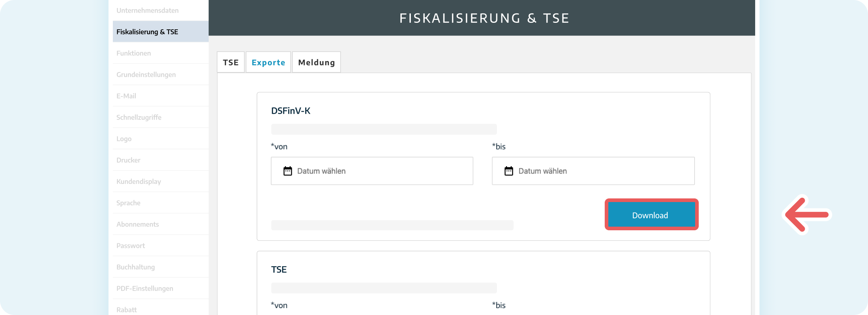Screen dimensions: 868x315
Task: Switch to the TSE tab
Action: (x=231, y=62)
